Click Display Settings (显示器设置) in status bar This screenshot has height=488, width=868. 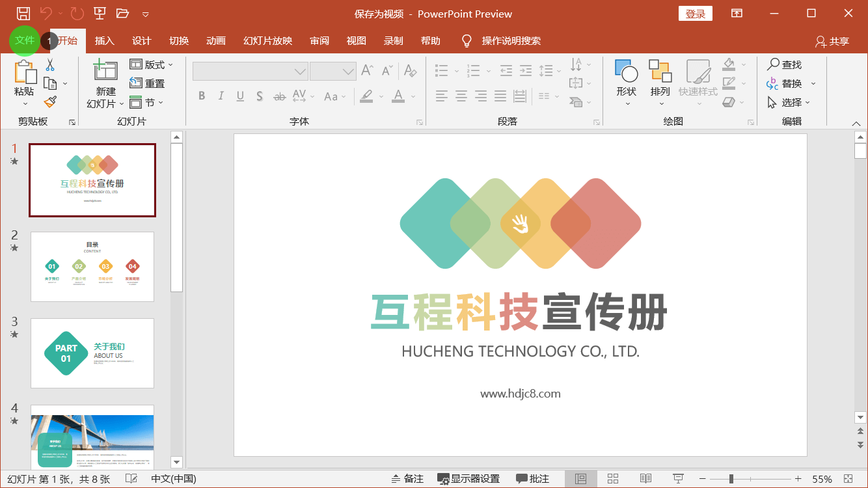468,479
